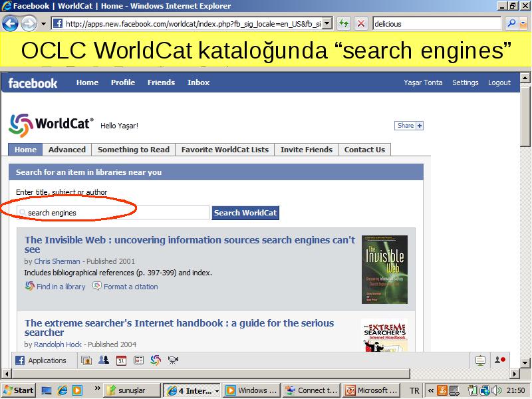The width and height of the screenshot is (532, 399).
Task: Click the Video camera icon in Facebook dock
Action: 173,360
